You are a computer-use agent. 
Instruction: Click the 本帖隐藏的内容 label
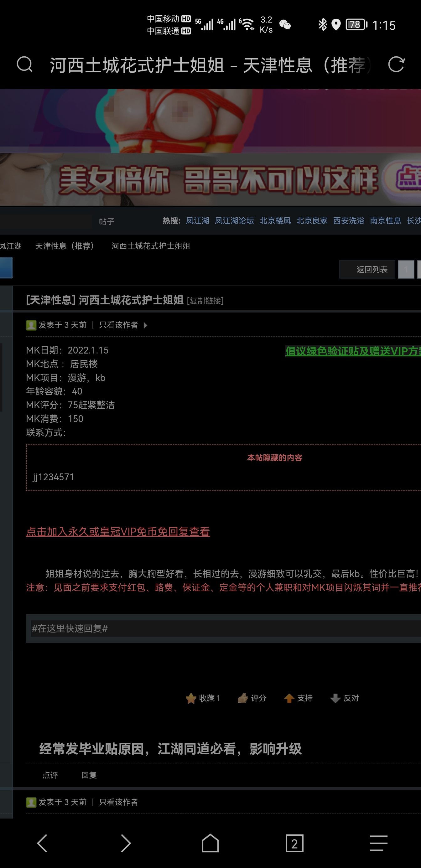pyautogui.click(x=275, y=457)
